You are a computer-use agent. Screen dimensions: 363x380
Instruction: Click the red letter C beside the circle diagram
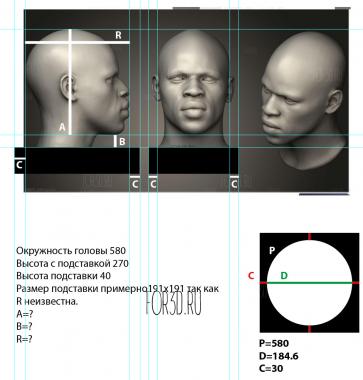click(x=251, y=276)
